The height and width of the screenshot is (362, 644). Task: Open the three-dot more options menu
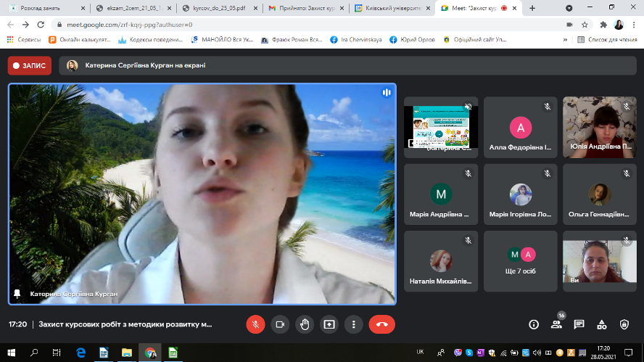pos(353,324)
